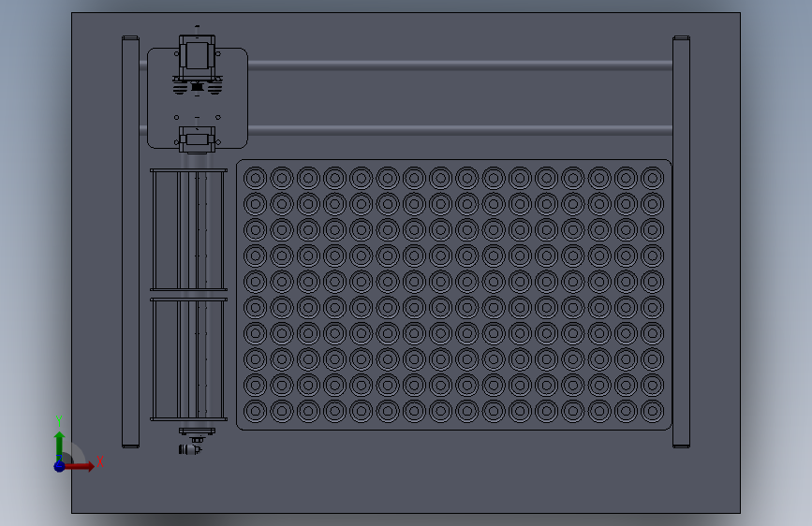This screenshot has height=526, width=812.
Task: Select the lower frame section of the conveyor
Action: pyautogui.click(x=188, y=359)
